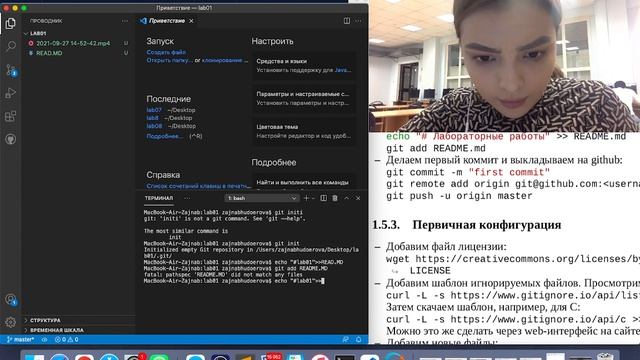Click 1.5.3 Первичная конфигурация heading in document
Image resolution: width=640 pixels, height=360 pixels.
467,225
